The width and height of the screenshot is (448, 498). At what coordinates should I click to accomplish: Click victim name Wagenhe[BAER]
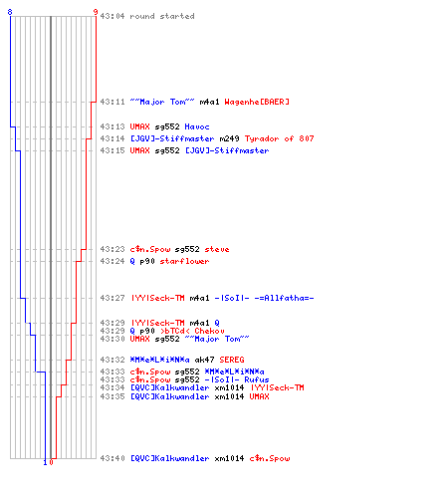[257, 102]
